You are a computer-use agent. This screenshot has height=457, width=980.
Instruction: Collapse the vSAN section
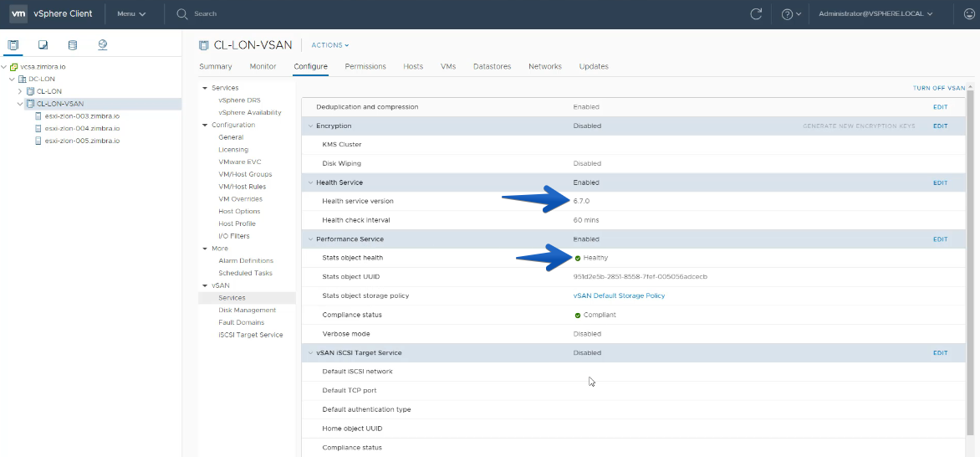tap(205, 285)
